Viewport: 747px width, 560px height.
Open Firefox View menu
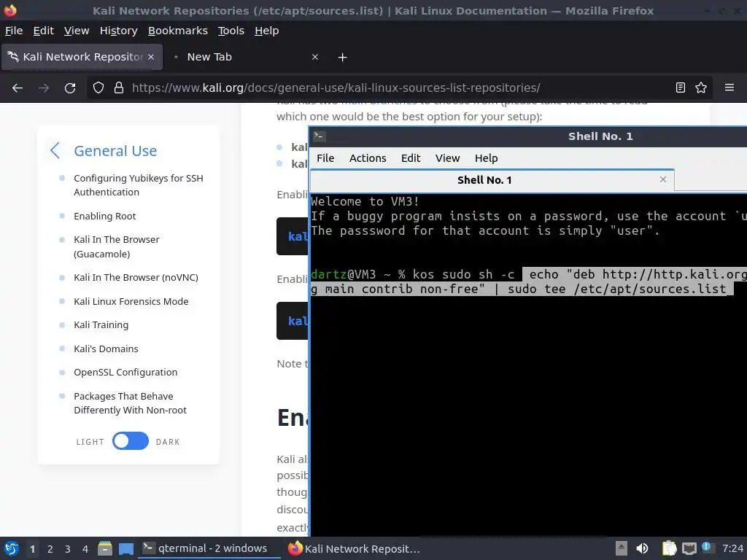tap(77, 31)
